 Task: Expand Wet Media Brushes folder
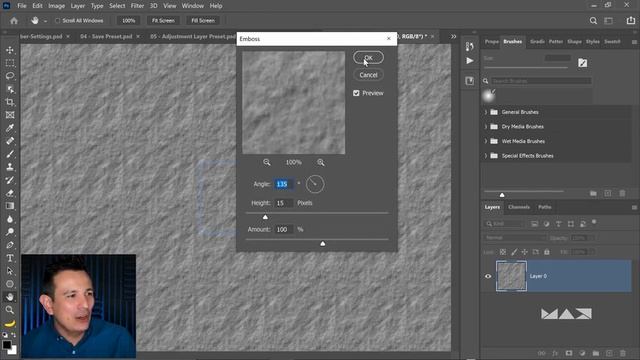486,141
